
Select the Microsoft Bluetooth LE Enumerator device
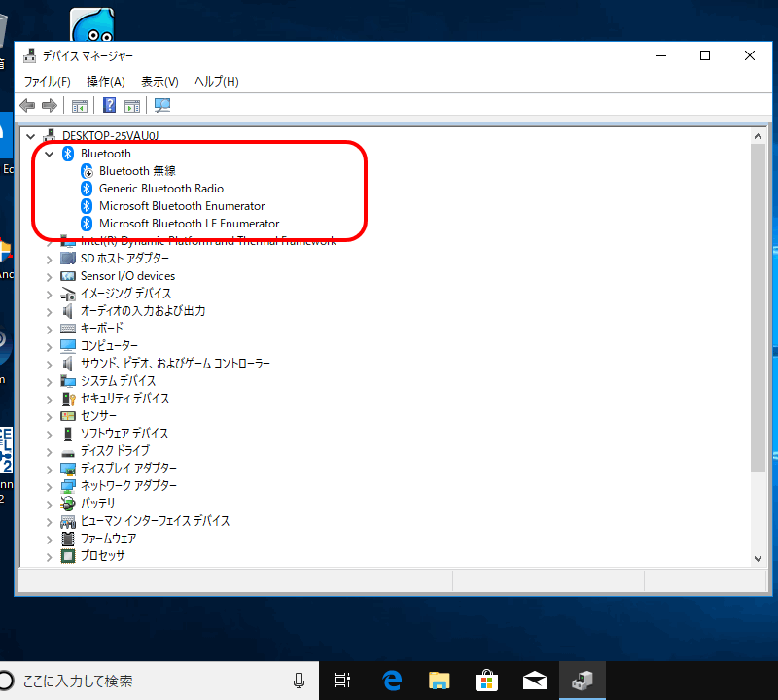189,224
